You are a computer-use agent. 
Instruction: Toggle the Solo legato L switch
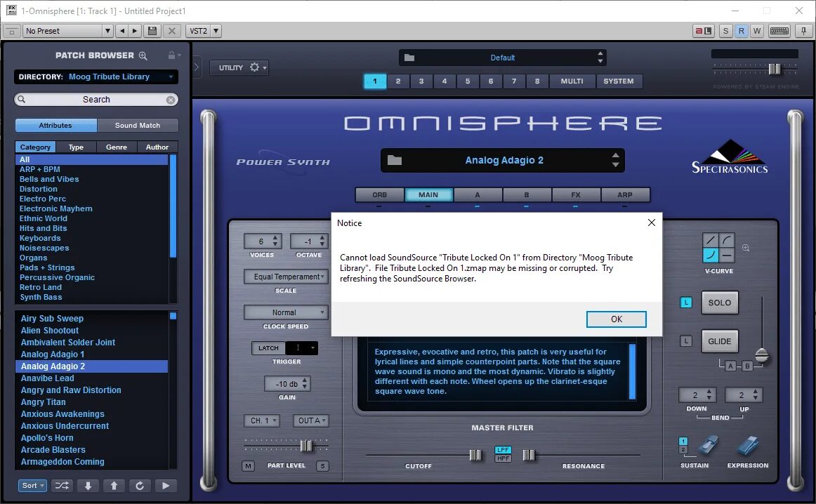pyautogui.click(x=686, y=303)
